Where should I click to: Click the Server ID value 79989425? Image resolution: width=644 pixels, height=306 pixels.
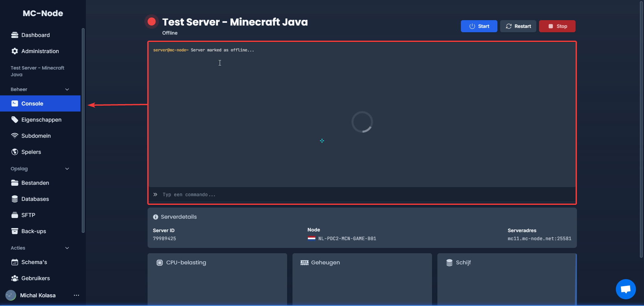pos(164,238)
